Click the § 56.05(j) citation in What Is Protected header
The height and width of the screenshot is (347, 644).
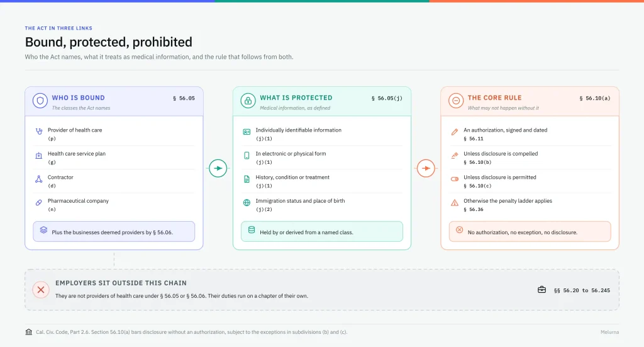click(387, 98)
